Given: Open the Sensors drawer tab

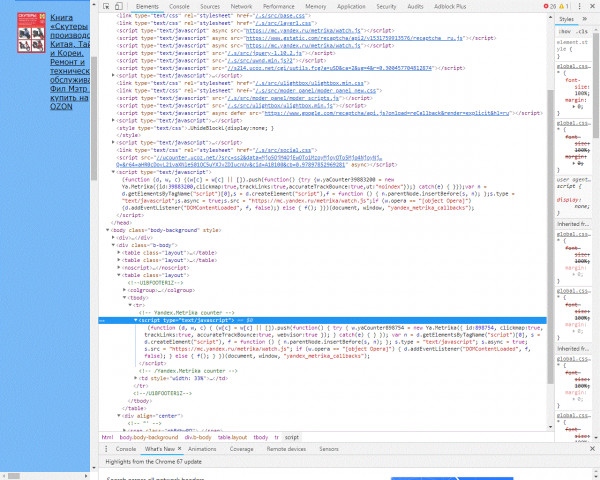Looking at the screenshot, I should click(x=329, y=449).
